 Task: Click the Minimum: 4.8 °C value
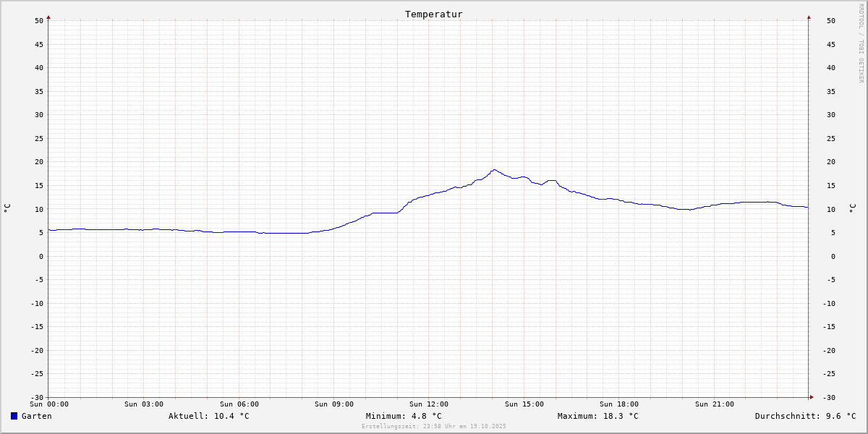click(404, 416)
